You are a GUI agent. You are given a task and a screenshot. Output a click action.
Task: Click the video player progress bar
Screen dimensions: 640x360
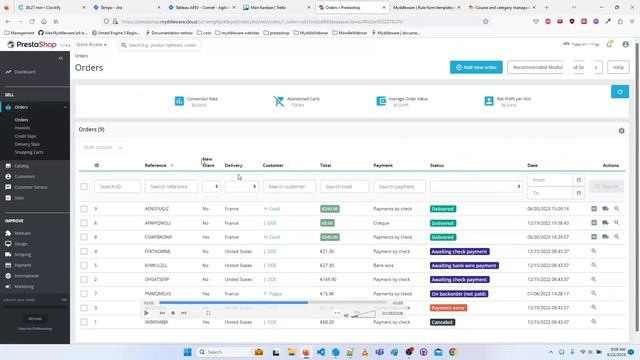[x=273, y=303]
